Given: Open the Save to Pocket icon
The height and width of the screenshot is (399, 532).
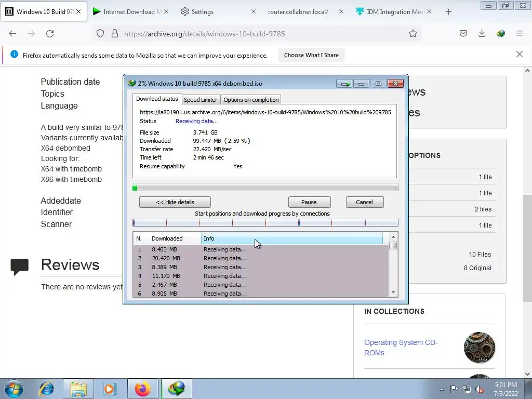Looking at the screenshot, I should pyautogui.click(x=463, y=33).
